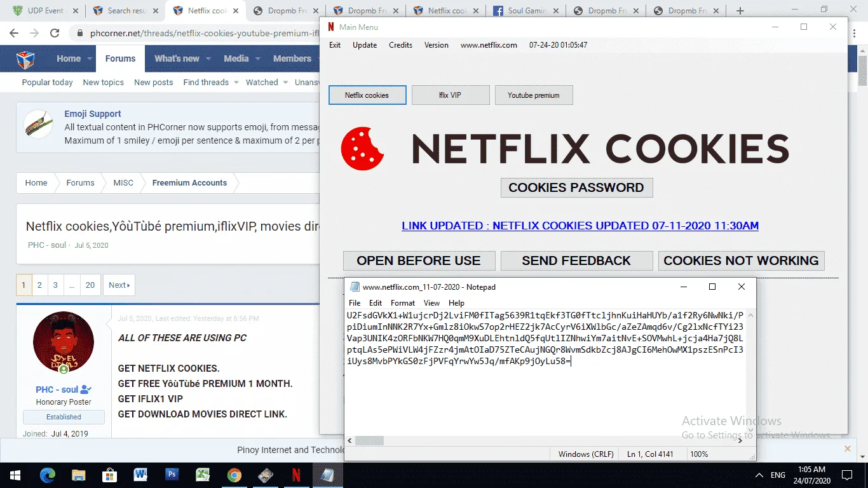Click Update in Main Menu window
The width and height of the screenshot is (868, 488).
click(365, 45)
